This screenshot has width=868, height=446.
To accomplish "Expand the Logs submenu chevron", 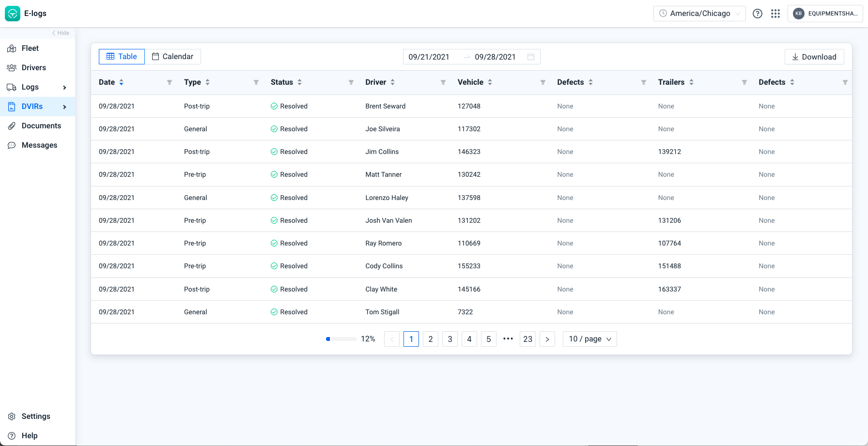I will pyautogui.click(x=64, y=88).
